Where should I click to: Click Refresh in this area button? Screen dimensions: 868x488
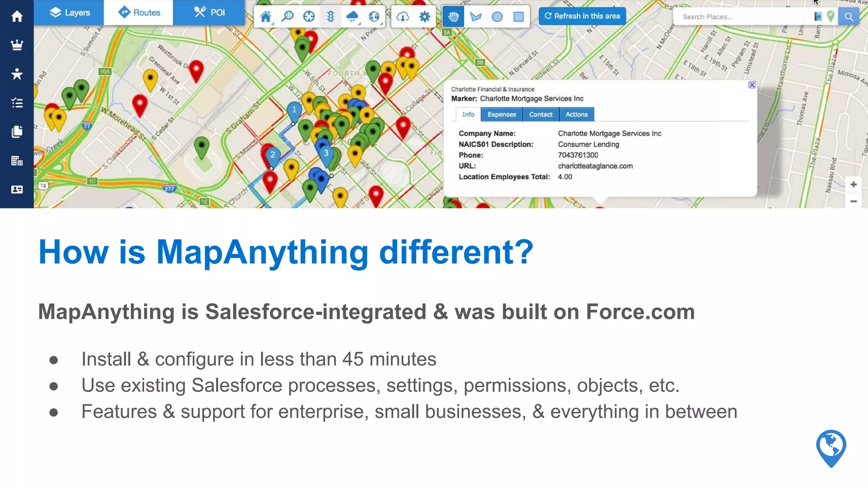[x=582, y=16]
